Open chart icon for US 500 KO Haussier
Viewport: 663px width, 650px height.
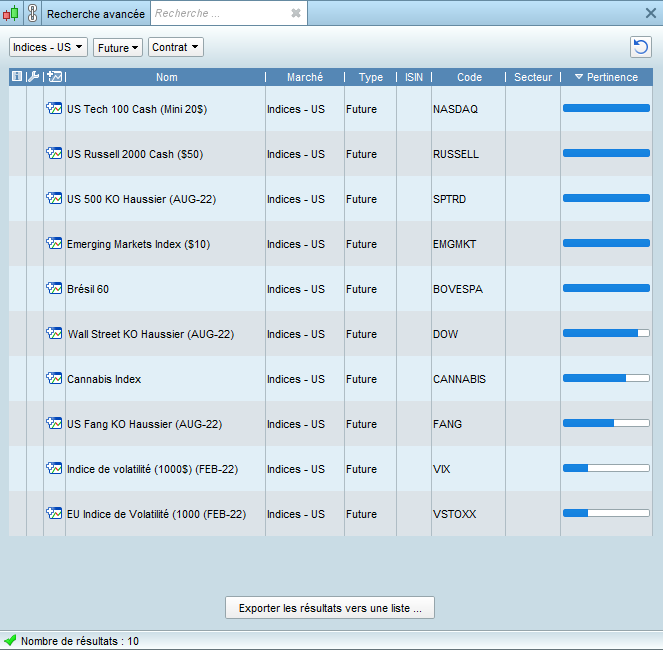point(54,198)
